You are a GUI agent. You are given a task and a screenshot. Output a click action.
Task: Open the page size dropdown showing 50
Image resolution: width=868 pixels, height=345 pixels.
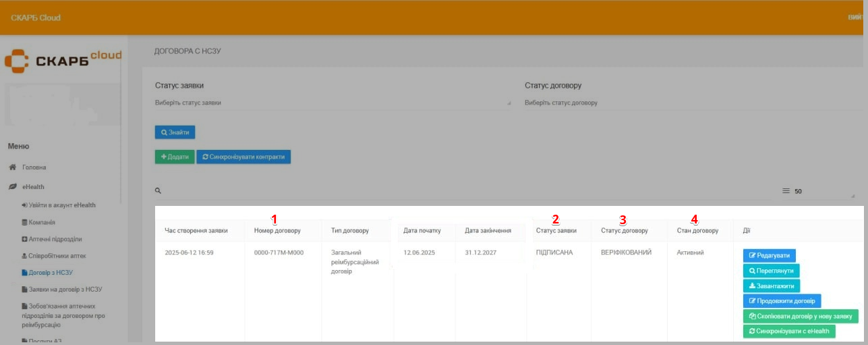(x=817, y=191)
